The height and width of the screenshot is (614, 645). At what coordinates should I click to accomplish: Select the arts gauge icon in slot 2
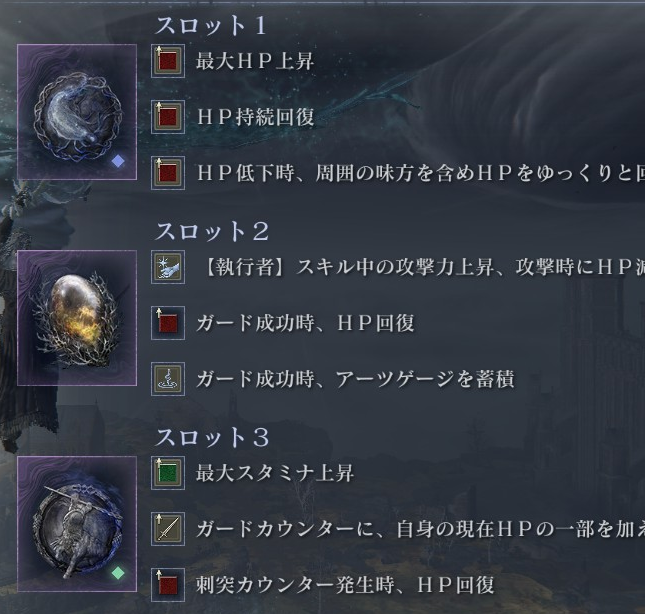pyautogui.click(x=168, y=379)
